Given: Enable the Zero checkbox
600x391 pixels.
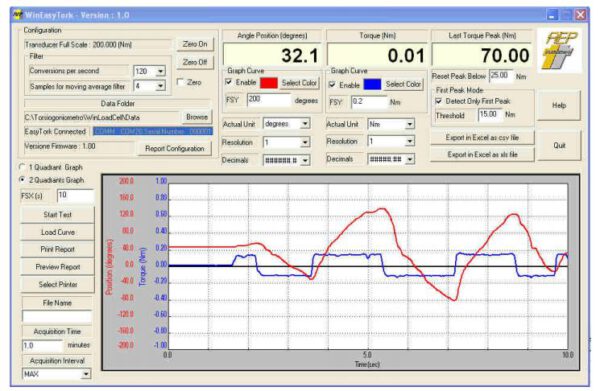Looking at the screenshot, I should pos(181,82).
